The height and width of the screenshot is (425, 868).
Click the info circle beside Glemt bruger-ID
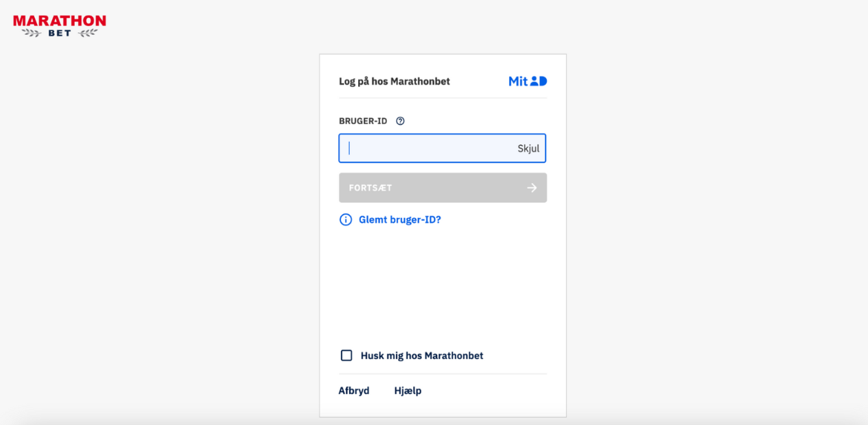(x=346, y=220)
